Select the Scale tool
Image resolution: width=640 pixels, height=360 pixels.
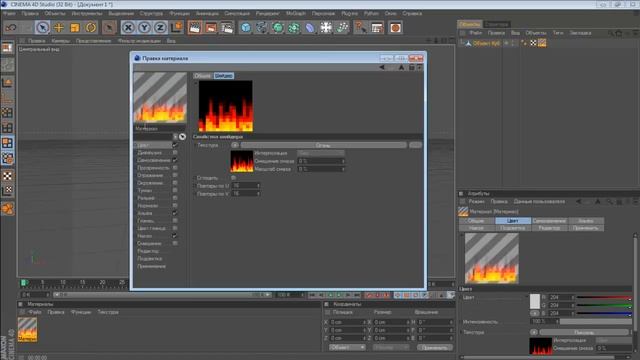[75, 27]
